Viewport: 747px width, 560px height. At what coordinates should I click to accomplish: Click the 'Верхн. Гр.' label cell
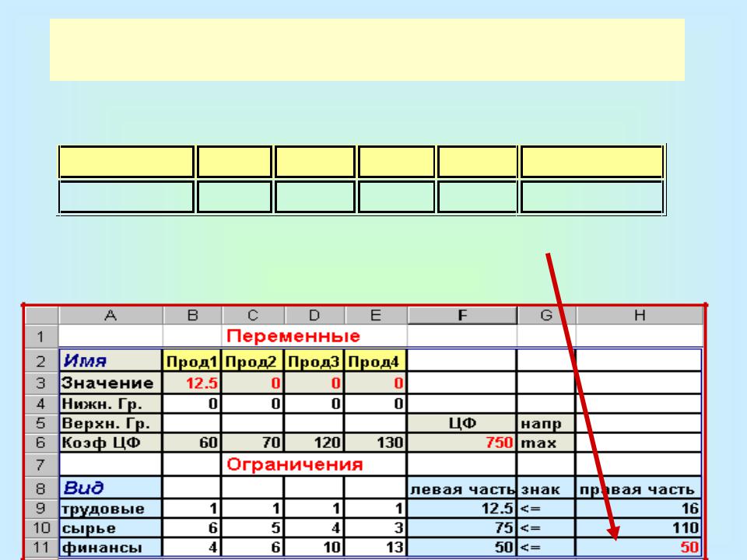[110, 423]
